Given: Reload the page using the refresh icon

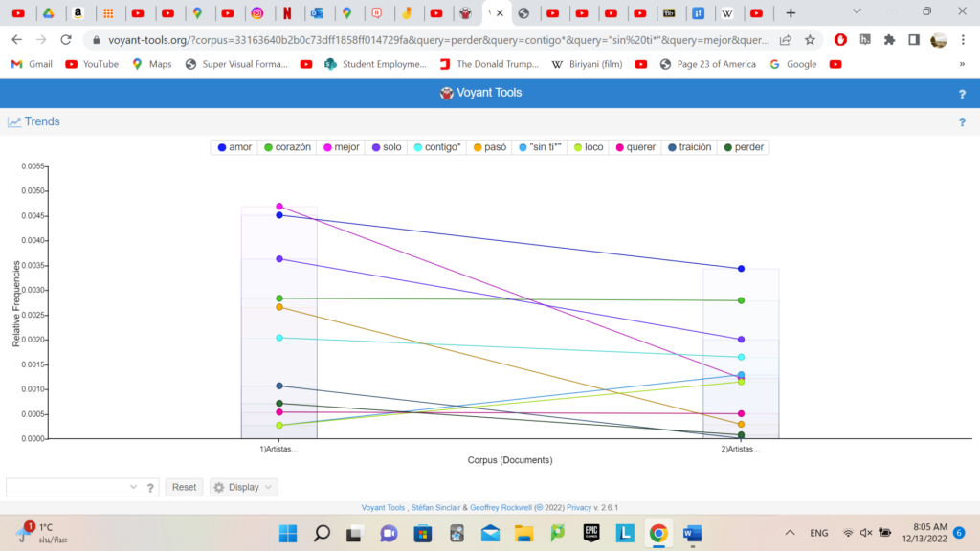Looking at the screenshot, I should 66,40.
